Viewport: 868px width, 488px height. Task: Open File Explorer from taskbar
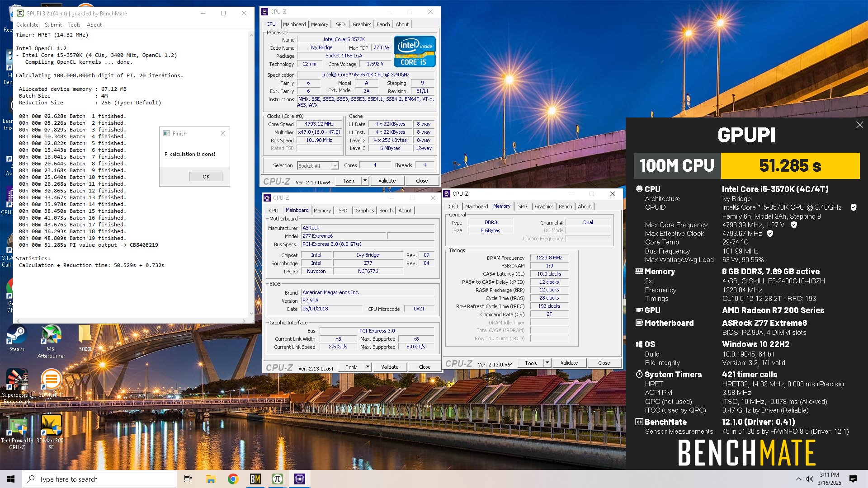pyautogui.click(x=211, y=479)
